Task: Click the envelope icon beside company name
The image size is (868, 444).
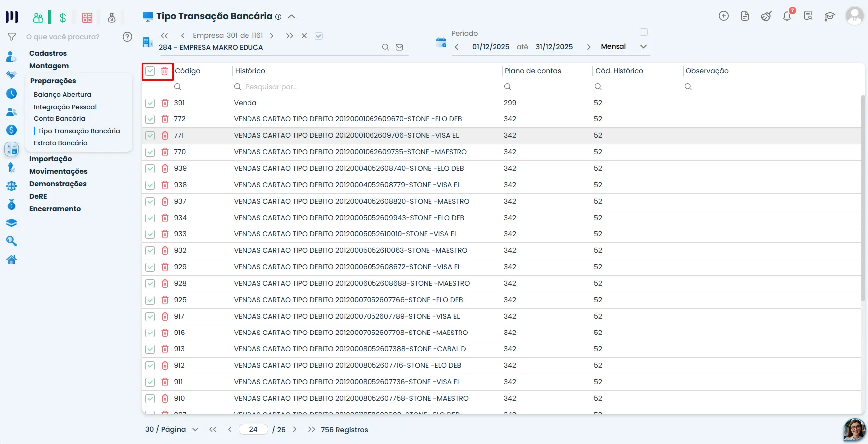Action: (399, 47)
